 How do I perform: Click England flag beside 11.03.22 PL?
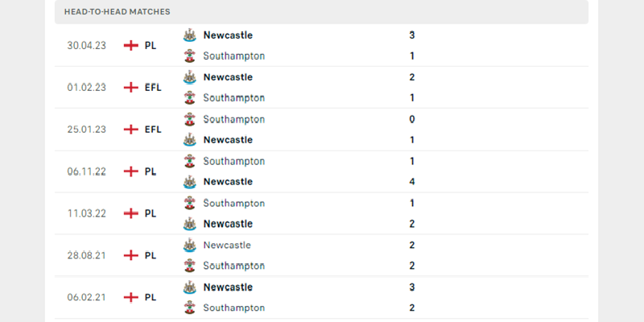coord(130,213)
